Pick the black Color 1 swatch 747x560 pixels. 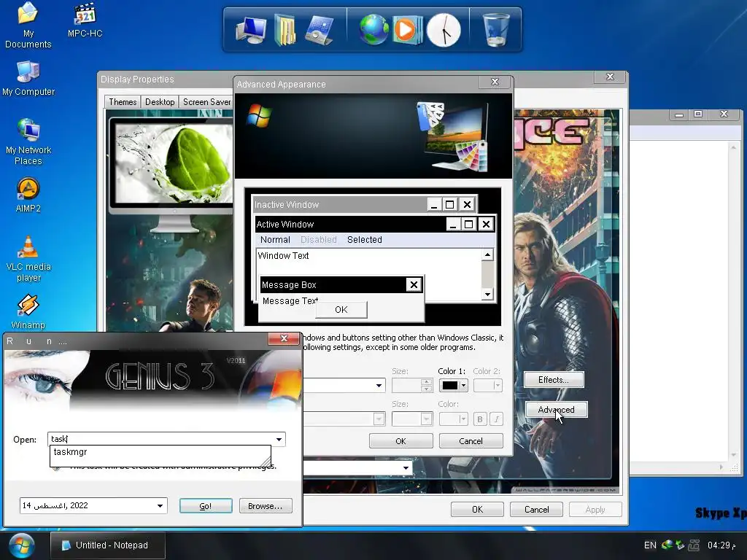pyautogui.click(x=449, y=385)
